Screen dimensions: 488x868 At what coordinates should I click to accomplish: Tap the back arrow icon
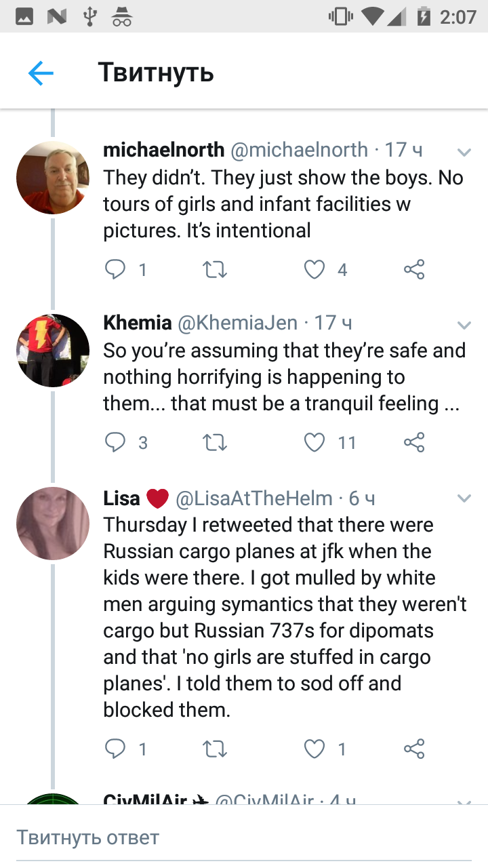click(x=41, y=73)
